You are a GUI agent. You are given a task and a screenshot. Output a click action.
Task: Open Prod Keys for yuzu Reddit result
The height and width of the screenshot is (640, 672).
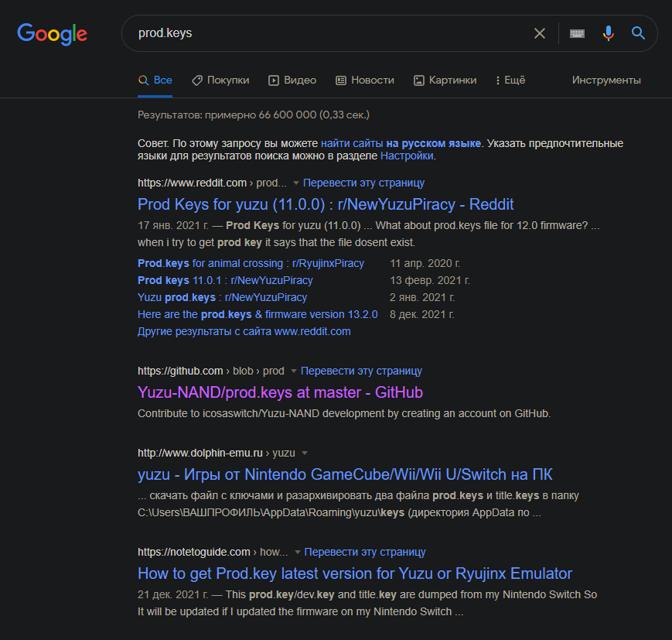pos(326,204)
